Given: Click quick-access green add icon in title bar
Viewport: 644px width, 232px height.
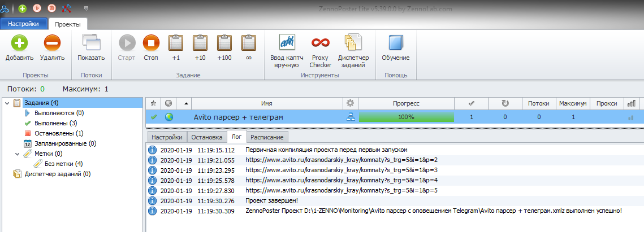Looking at the screenshot, I should [23, 8].
